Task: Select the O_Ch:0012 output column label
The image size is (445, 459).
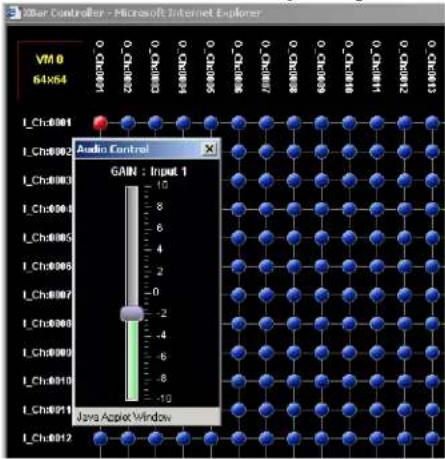Action: [x=404, y=67]
